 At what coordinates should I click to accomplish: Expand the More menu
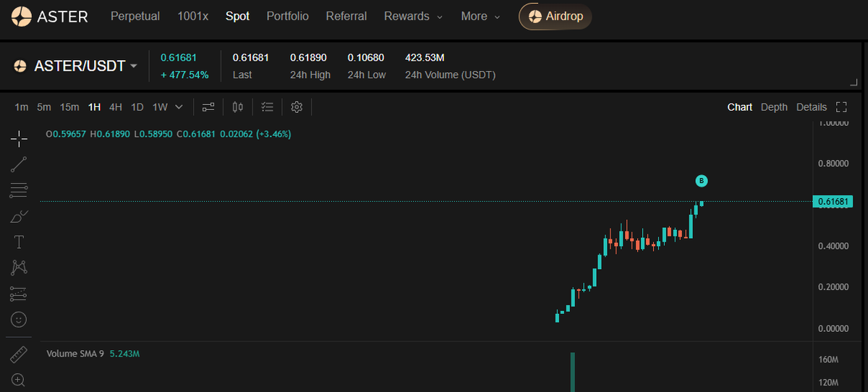(x=480, y=16)
